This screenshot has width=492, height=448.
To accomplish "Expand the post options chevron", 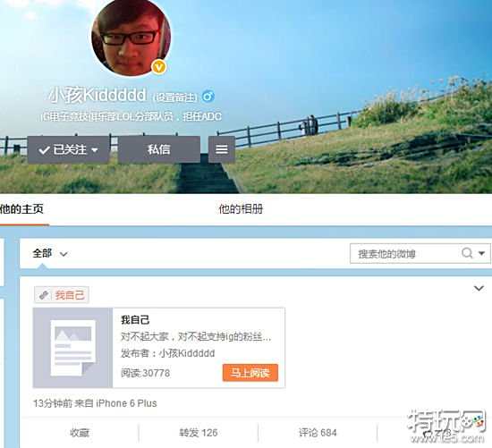I will coord(479,288).
